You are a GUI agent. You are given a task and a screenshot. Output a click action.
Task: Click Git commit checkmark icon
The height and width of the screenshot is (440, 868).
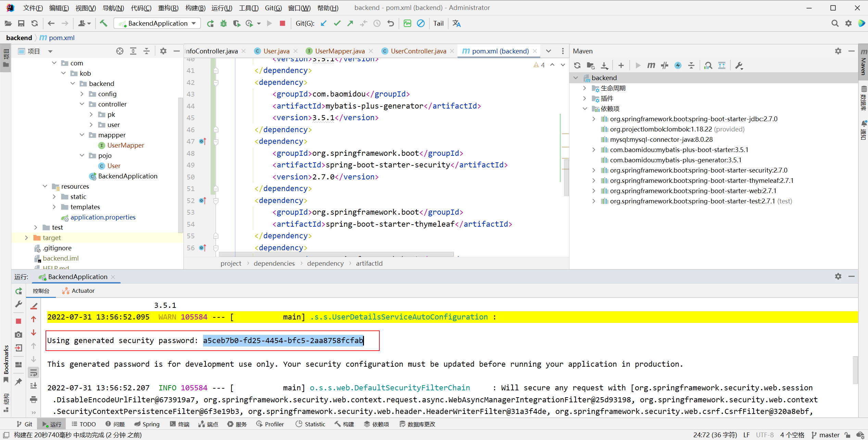337,23
